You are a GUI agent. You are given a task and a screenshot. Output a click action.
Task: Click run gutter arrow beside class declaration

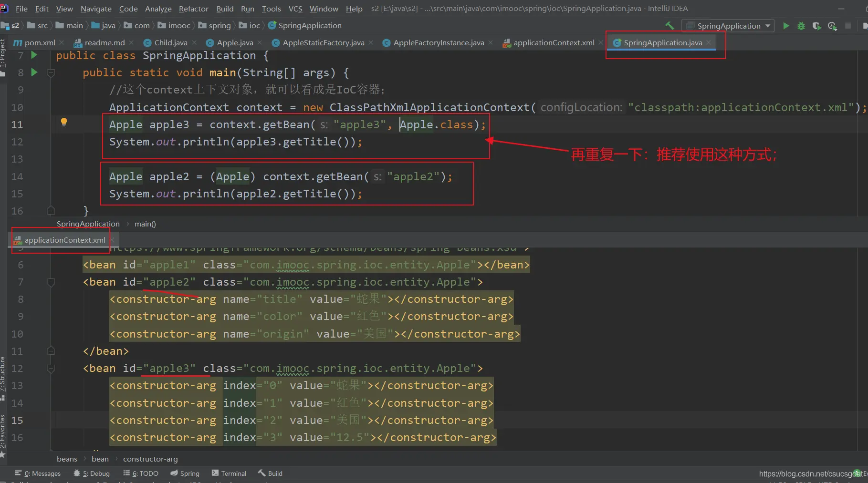pyautogui.click(x=34, y=55)
